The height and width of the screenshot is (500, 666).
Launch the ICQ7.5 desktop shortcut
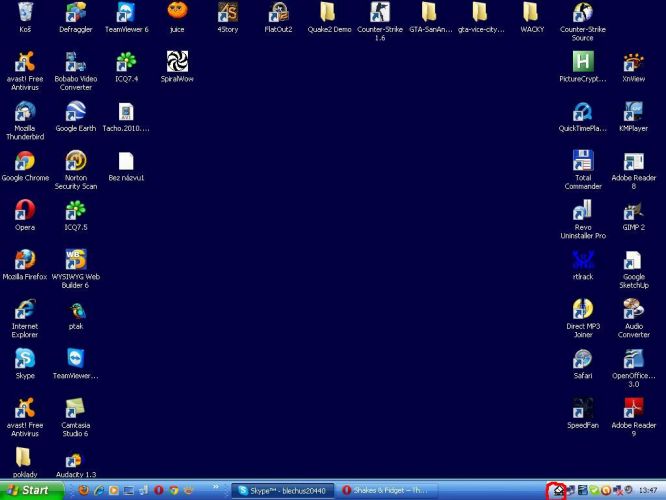pos(76,215)
